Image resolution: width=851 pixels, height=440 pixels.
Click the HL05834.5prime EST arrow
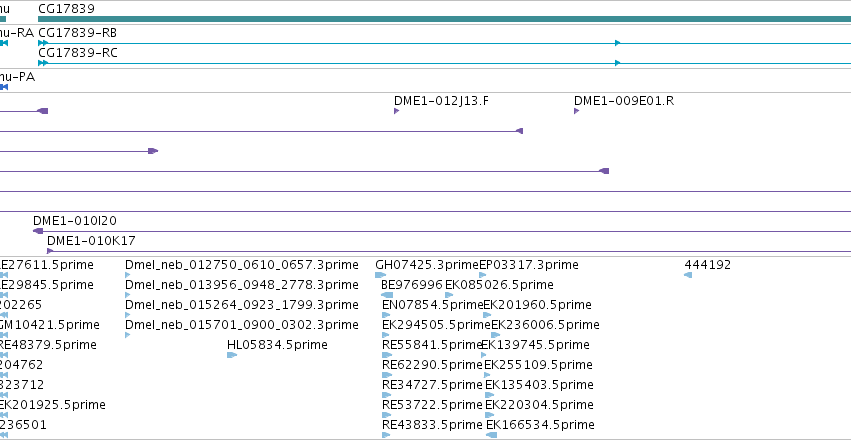(x=232, y=355)
